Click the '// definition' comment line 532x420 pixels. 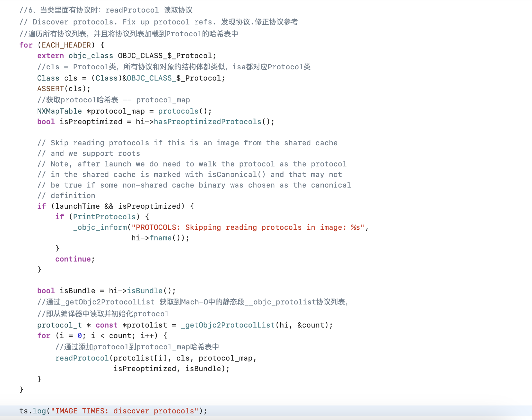tap(66, 195)
